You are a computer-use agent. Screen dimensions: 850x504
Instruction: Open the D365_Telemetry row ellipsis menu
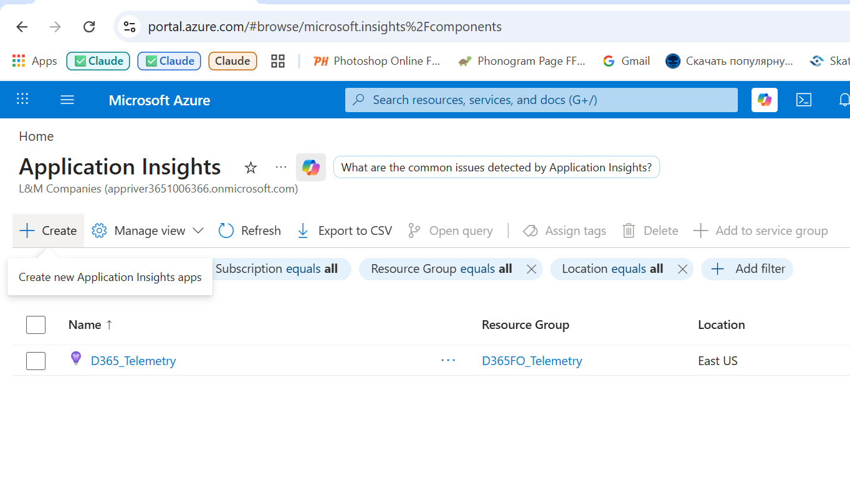click(448, 360)
